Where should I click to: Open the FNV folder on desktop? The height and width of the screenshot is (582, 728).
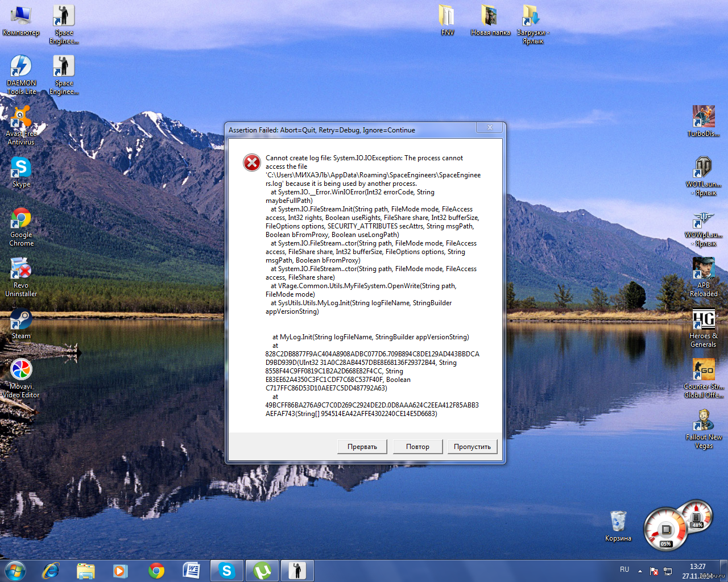point(447,17)
